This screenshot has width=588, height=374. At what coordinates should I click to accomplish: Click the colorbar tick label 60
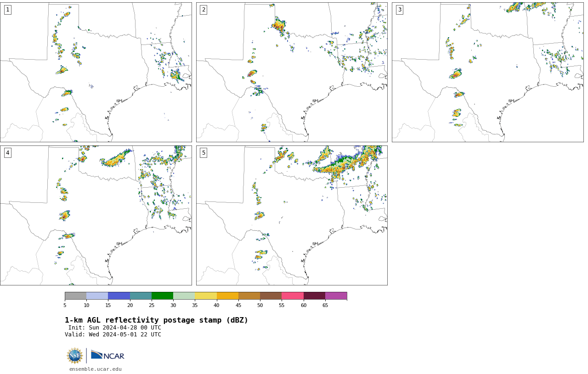coord(303,305)
